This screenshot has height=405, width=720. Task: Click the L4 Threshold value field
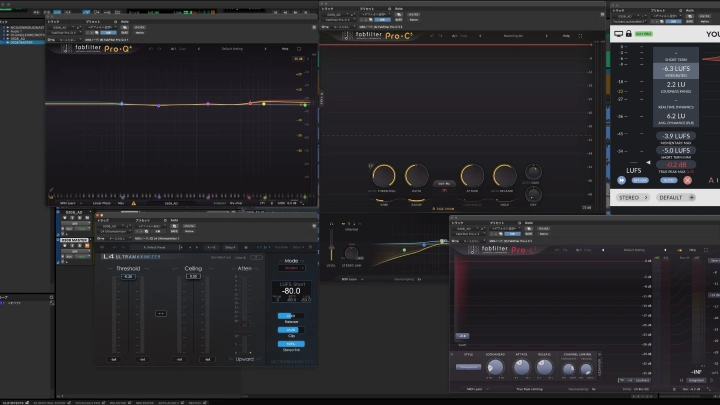tap(128, 277)
